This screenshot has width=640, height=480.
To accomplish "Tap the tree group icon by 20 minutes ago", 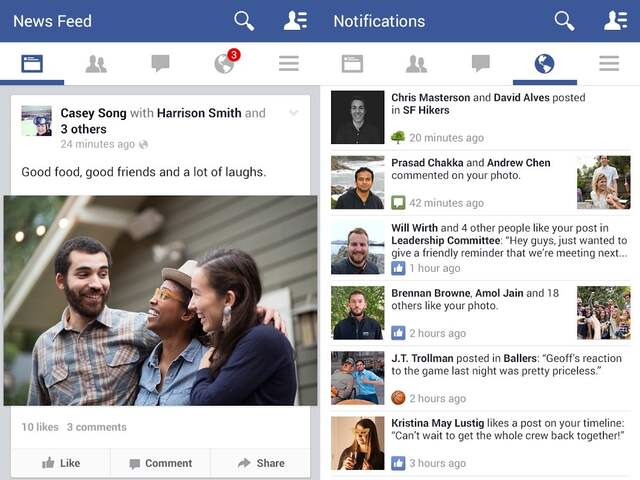I will [x=398, y=138].
